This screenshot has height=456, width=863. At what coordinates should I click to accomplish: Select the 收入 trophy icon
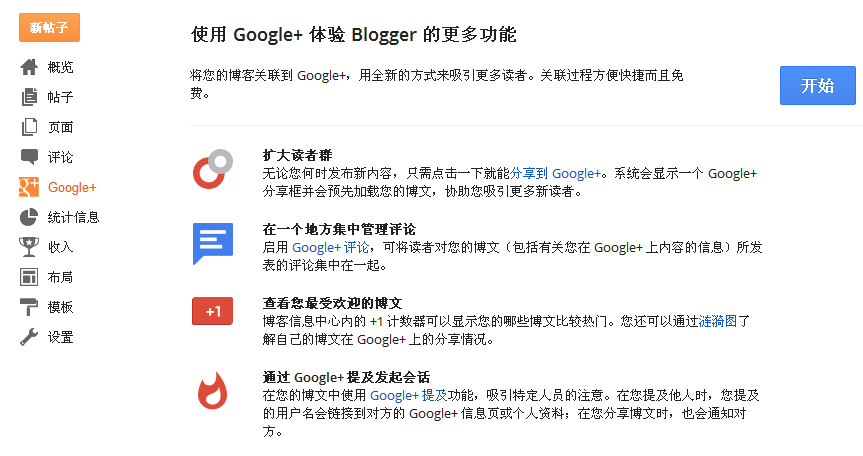29,247
